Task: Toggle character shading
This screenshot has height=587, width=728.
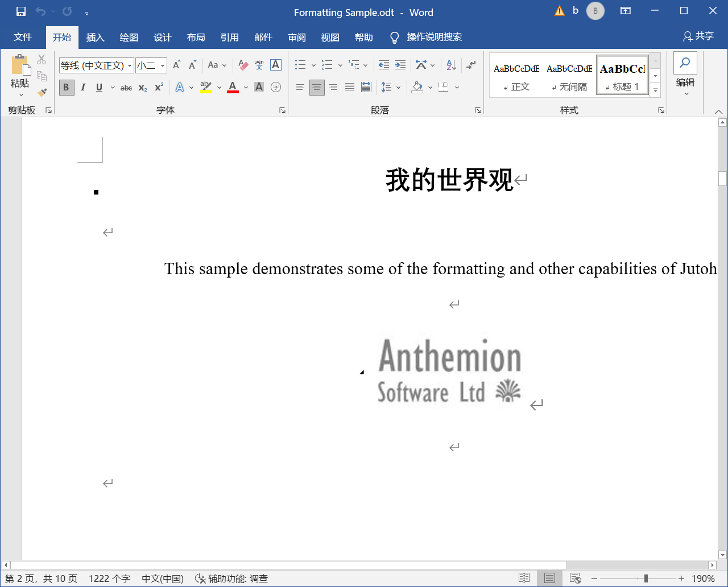Action: [259, 87]
